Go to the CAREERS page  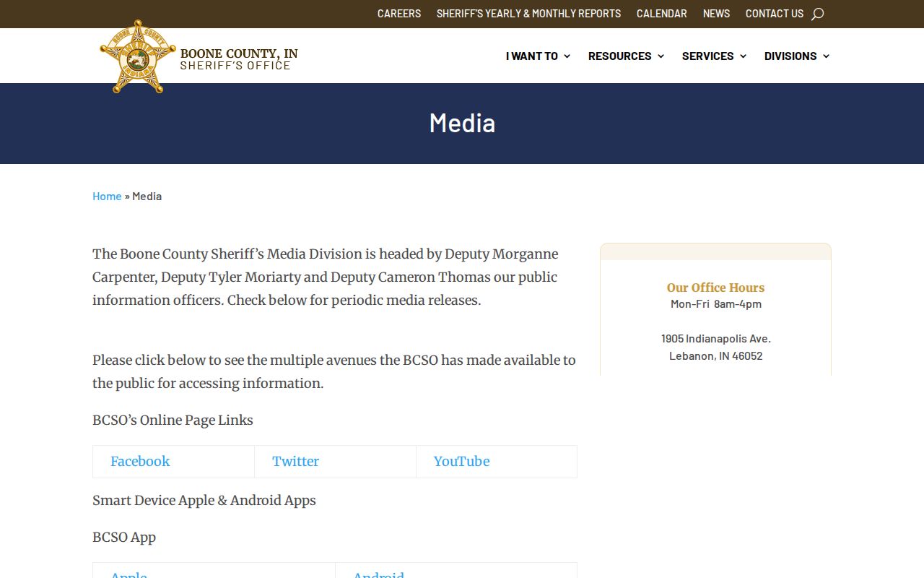[x=399, y=14]
